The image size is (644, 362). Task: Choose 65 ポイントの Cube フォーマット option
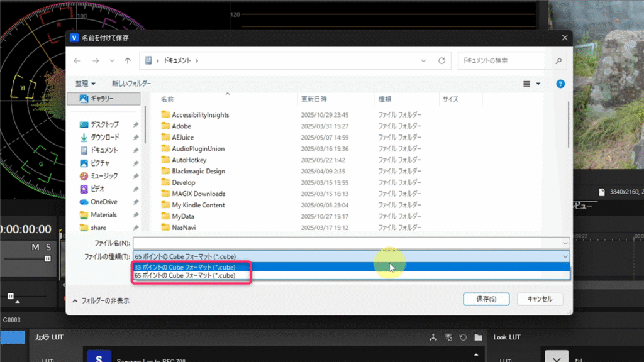point(185,275)
